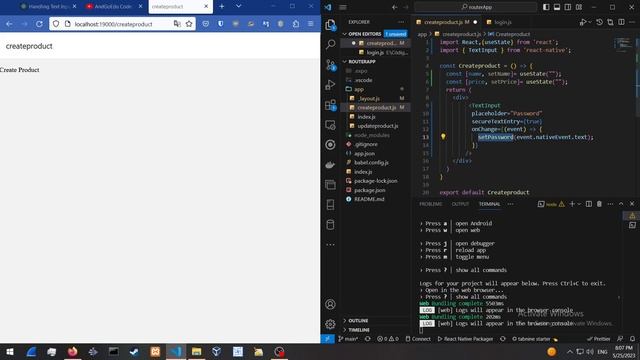Open the Search view in VS Code
Image resolution: width=640 pixels, height=360 pixels.
coord(330,44)
